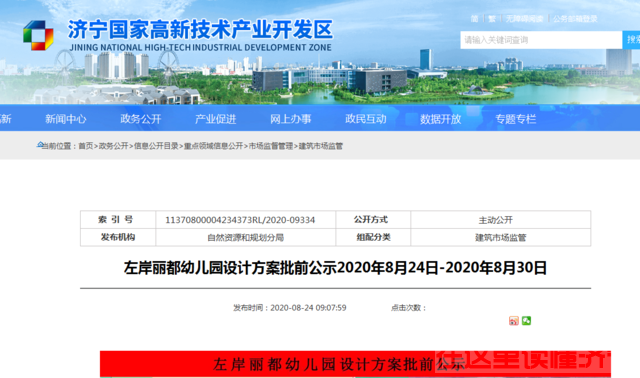Click 市场监督管理 in the breadcrumb
The height and width of the screenshot is (378, 640).
pyautogui.click(x=271, y=146)
